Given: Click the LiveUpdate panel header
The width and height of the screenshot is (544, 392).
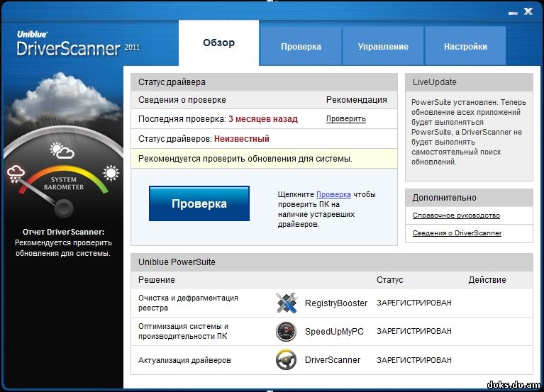Looking at the screenshot, I should [469, 82].
